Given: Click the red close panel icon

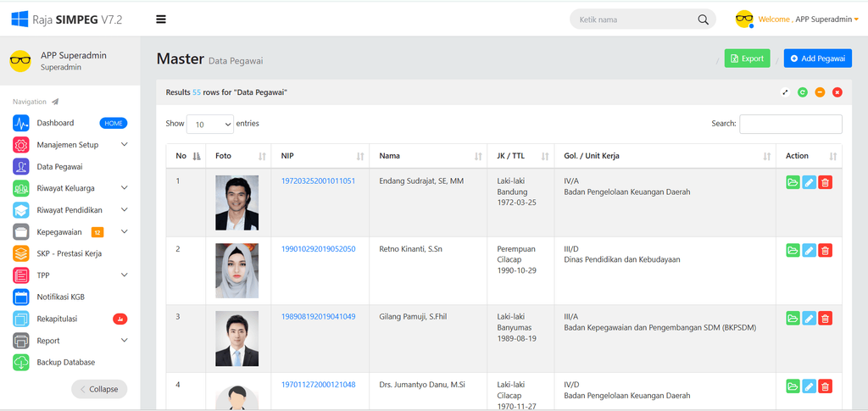Looking at the screenshot, I should (x=837, y=92).
